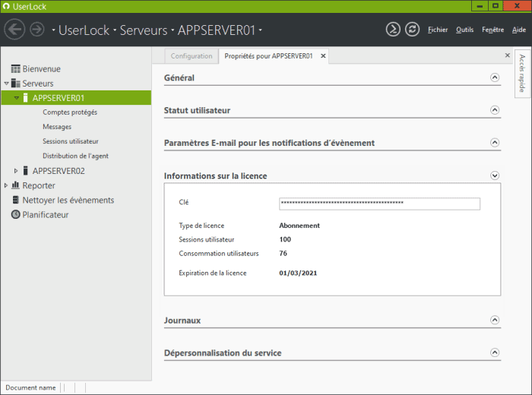532x395 pixels.
Task: Click Serveurs in the breadcrumb
Action: click(144, 30)
